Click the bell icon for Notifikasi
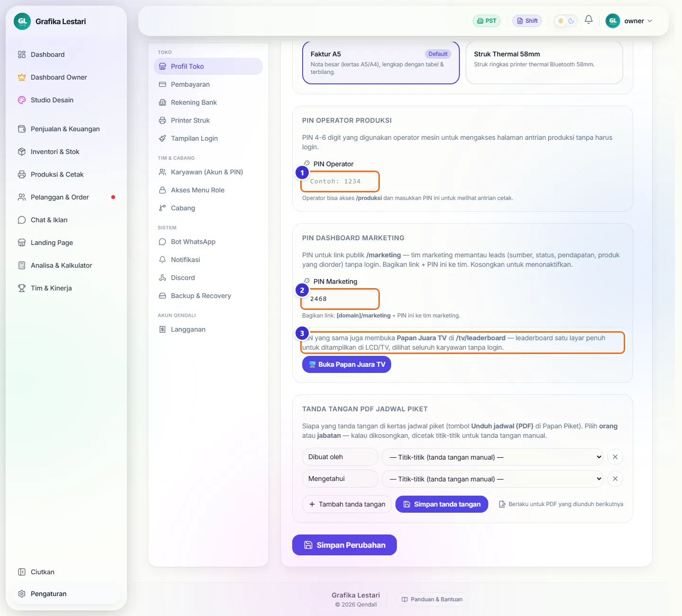This screenshot has height=616, width=682. [x=162, y=260]
